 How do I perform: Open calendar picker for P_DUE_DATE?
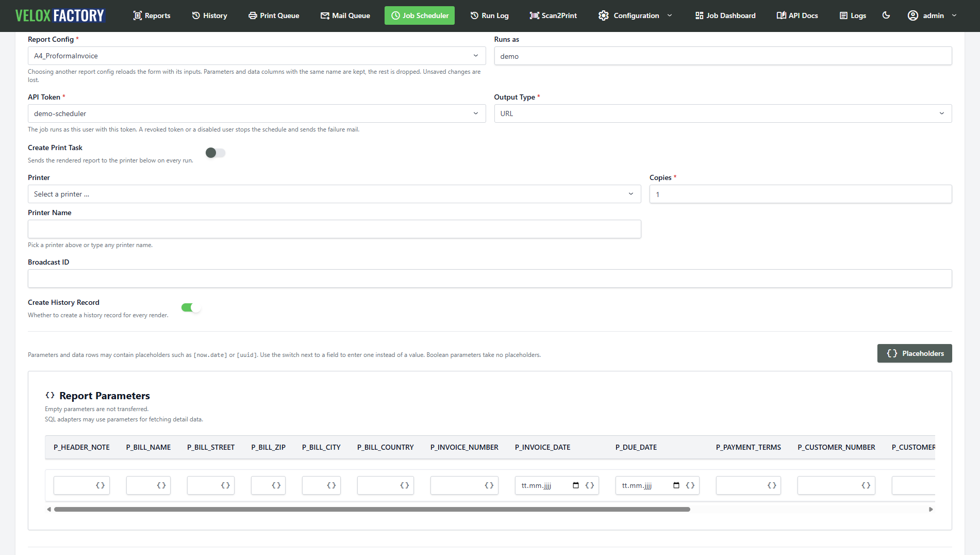coord(676,485)
